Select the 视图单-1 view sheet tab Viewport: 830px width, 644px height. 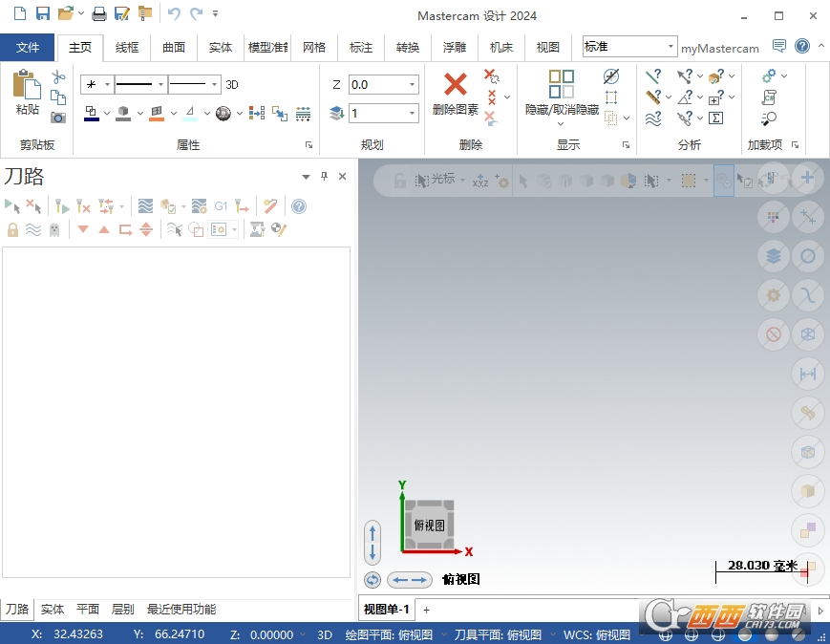click(x=387, y=610)
